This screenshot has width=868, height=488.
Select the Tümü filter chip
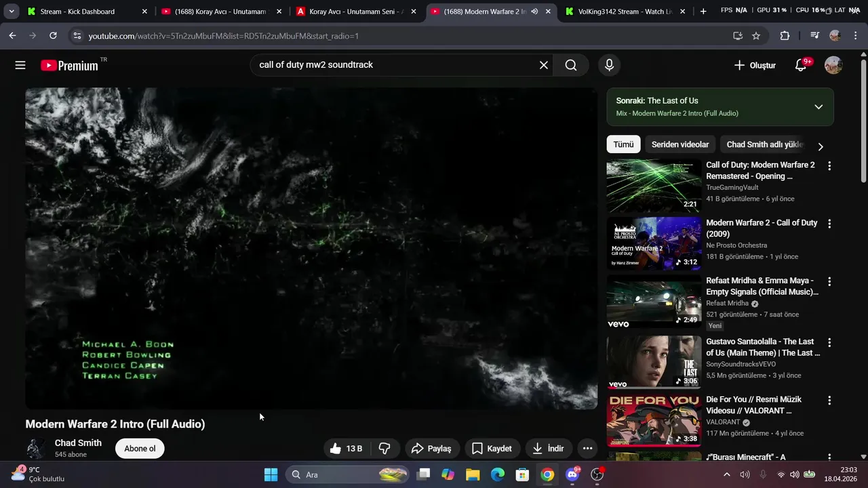[623, 144]
